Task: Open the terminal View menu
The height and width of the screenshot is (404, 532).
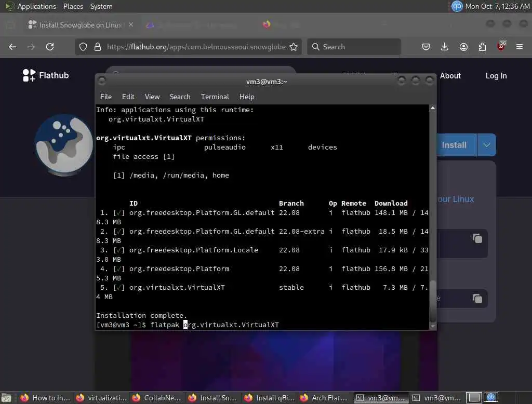Action: pyautogui.click(x=152, y=97)
